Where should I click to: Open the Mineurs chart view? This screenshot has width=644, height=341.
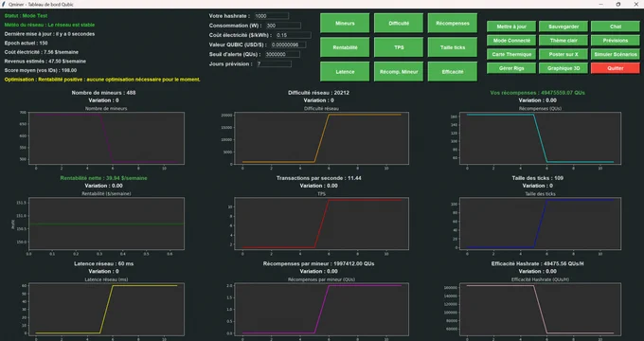345,23
